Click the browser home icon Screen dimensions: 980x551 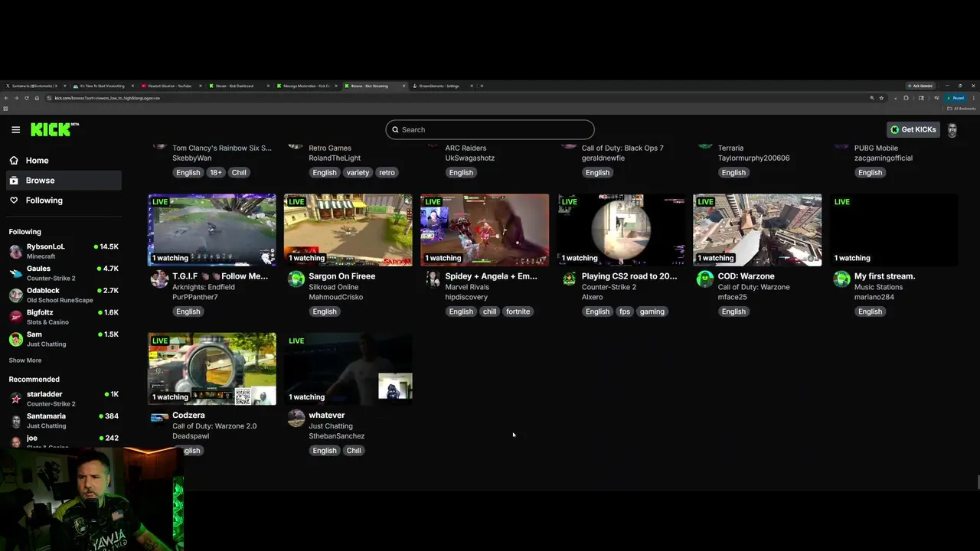37,98
